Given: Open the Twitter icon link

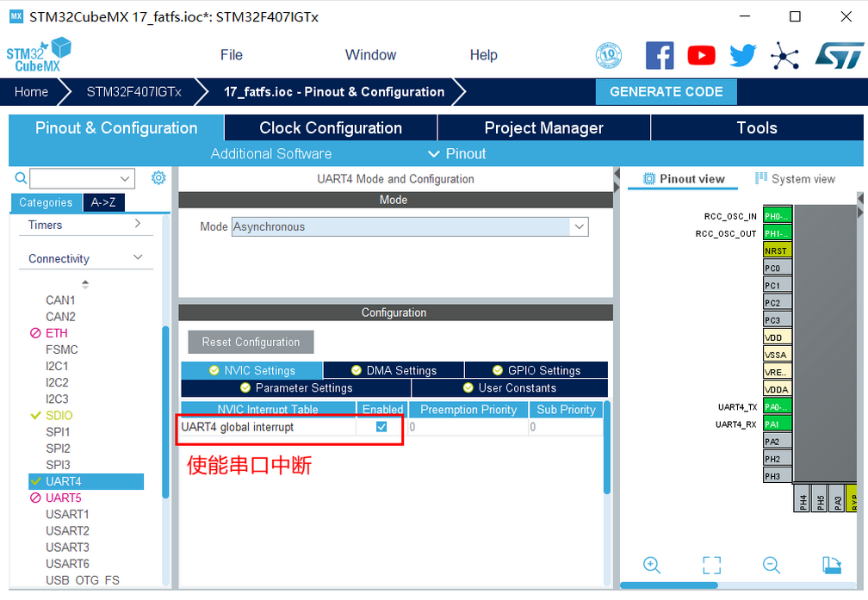Looking at the screenshot, I should coord(742,56).
